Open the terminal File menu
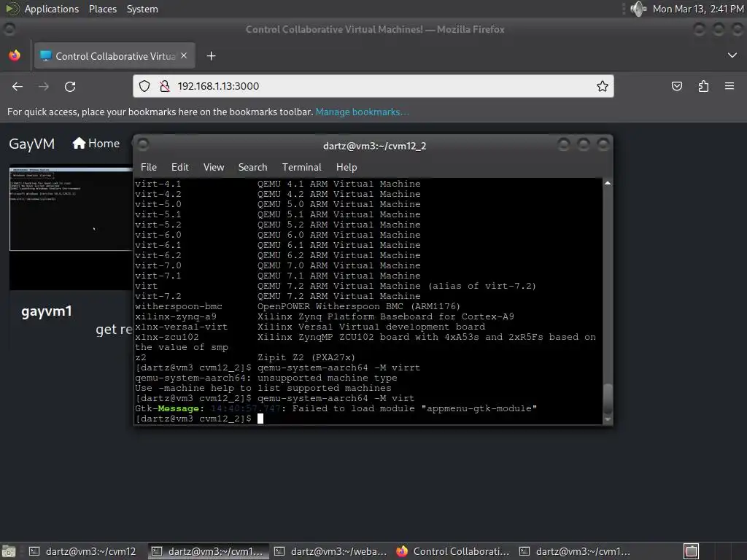The width and height of the screenshot is (747, 560). (x=149, y=167)
